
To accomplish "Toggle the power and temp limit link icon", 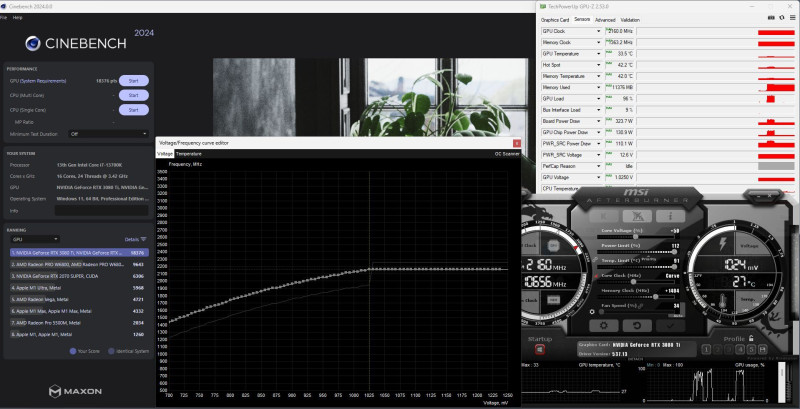I will (595, 260).
